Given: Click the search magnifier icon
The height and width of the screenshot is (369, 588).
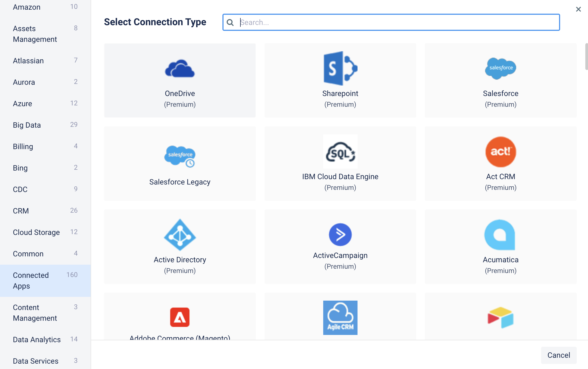Looking at the screenshot, I should click(230, 22).
